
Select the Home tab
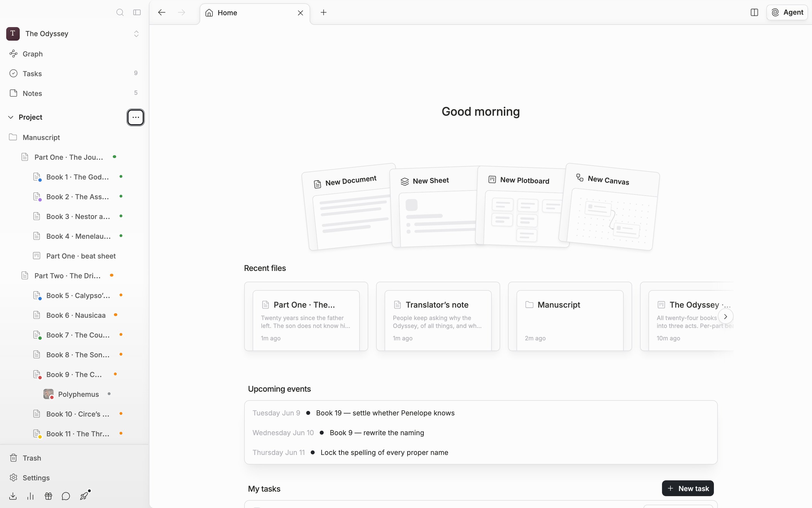coord(255,13)
